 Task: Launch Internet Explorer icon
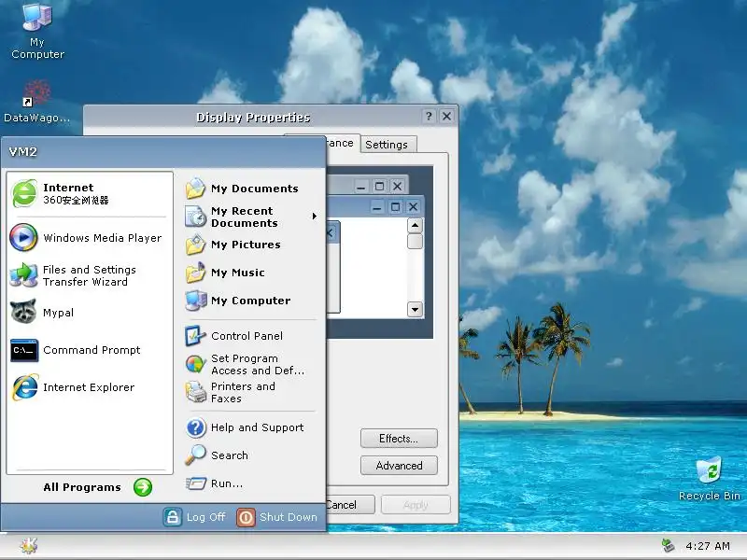pos(25,387)
